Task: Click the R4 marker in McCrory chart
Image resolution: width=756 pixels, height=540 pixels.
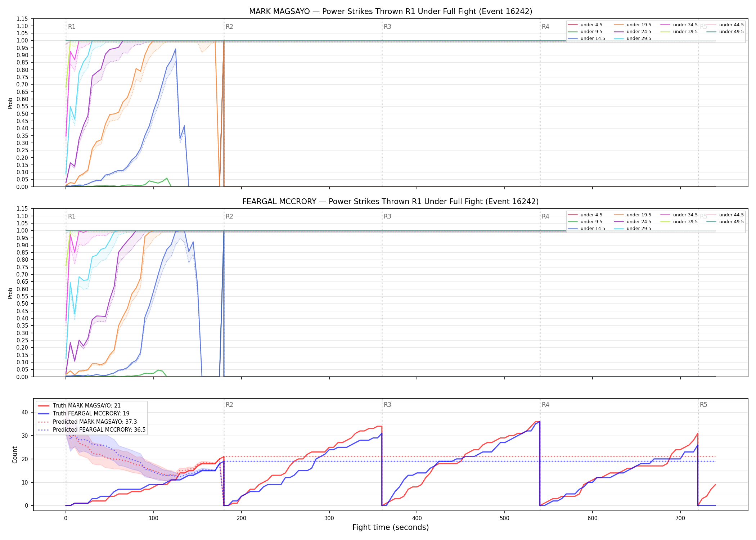Action: [545, 216]
